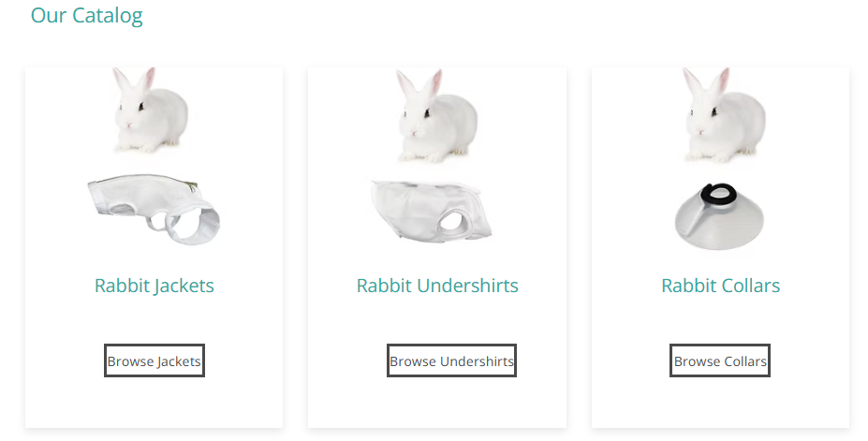Click the cone collar product image
Screen dimensions: 868x441
(x=719, y=216)
